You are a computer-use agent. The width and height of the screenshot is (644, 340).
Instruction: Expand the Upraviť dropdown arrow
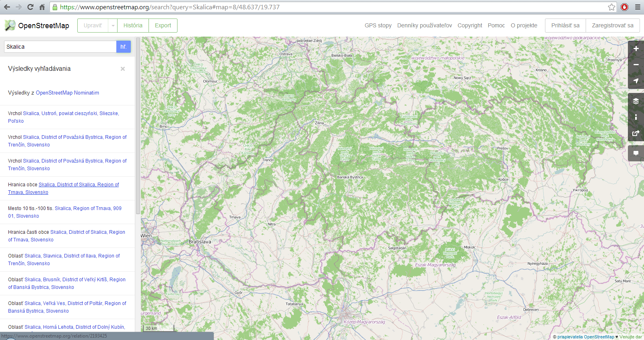tap(113, 25)
